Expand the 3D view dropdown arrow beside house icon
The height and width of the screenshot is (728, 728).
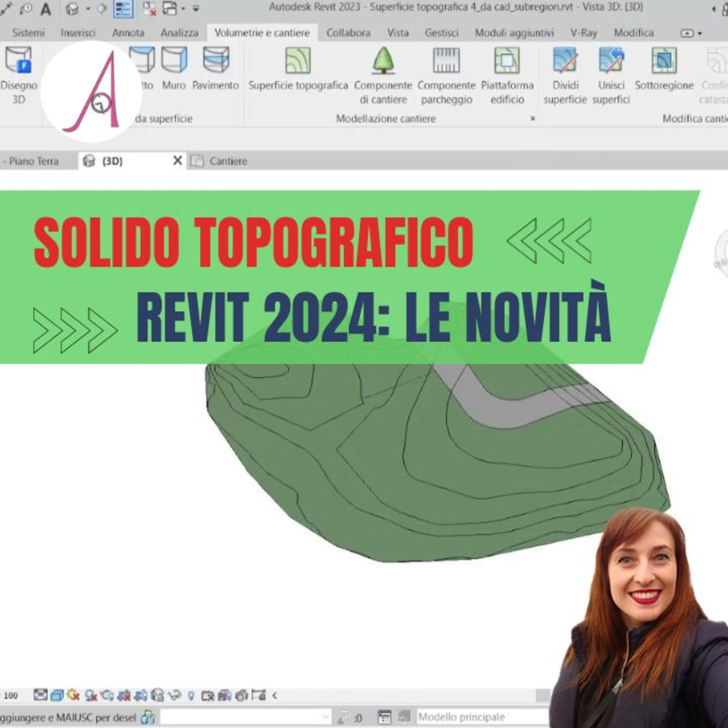pyautogui.click(x=88, y=9)
